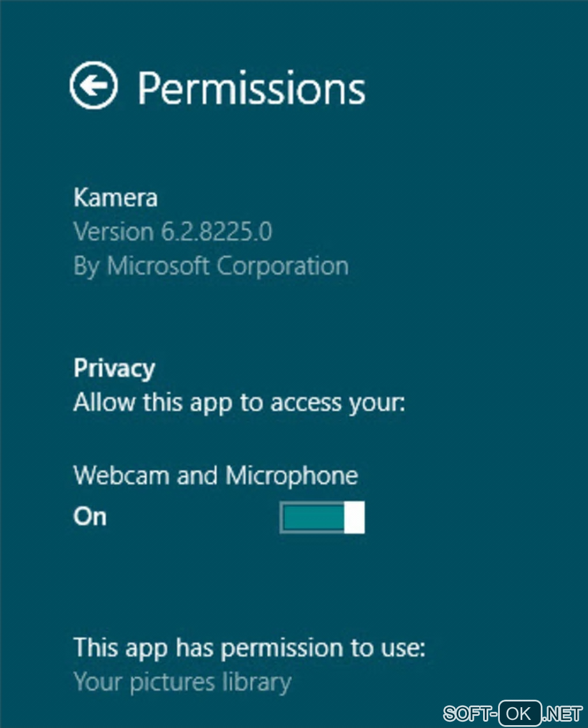588x728 pixels.
Task: Turn off Webcam and Microphone switch
Action: click(322, 517)
